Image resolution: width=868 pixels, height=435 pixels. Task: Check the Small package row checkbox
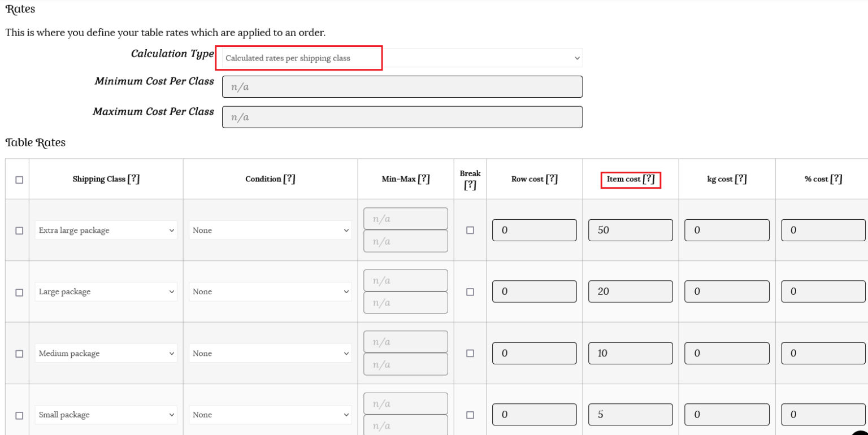19,415
